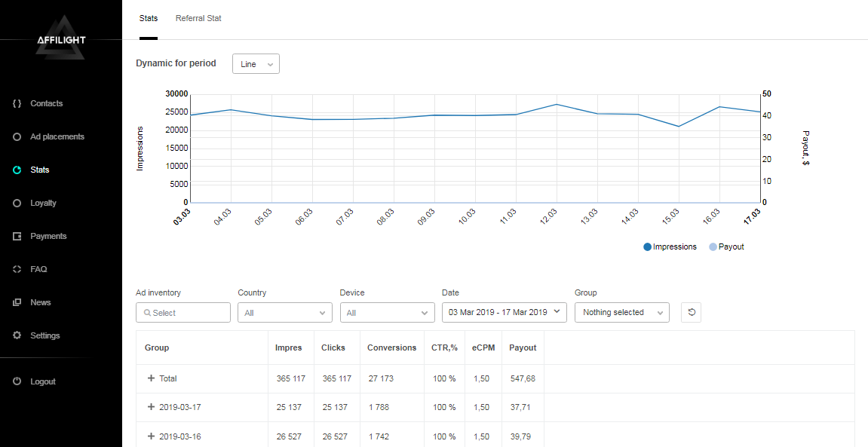Click the Loyalty sidebar icon

[17, 203]
